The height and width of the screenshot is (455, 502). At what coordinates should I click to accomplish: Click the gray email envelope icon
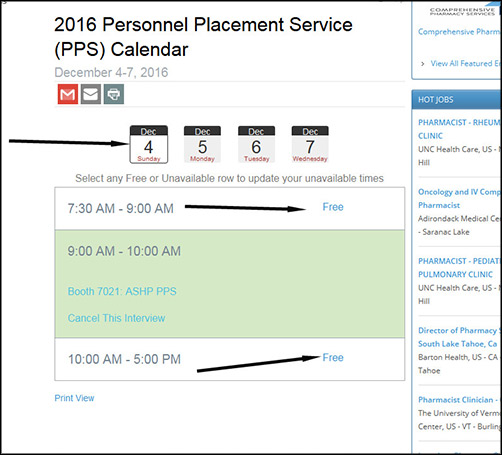click(x=91, y=94)
